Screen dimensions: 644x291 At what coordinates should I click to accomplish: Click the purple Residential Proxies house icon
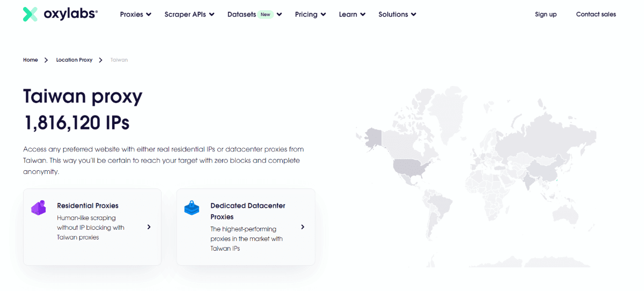[x=39, y=208]
